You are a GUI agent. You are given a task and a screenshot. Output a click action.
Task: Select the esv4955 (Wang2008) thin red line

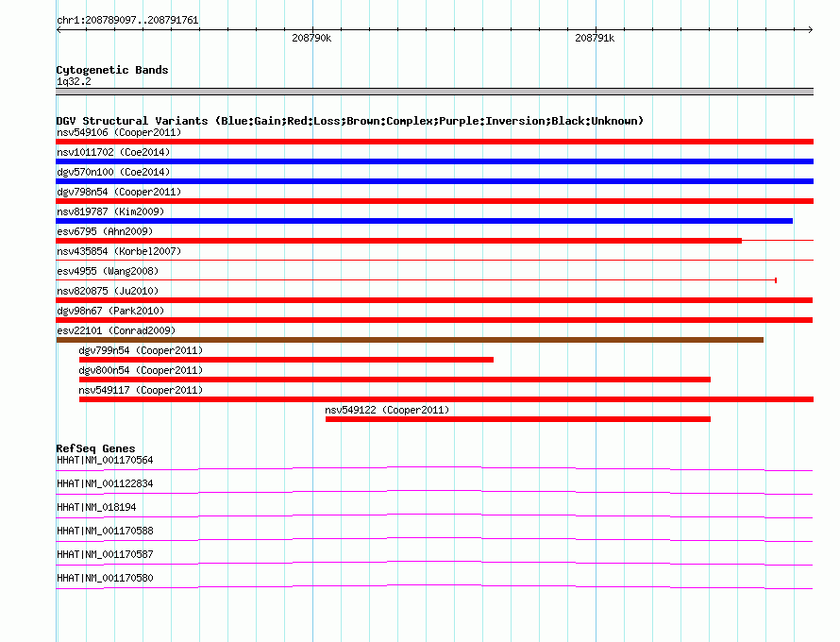(416, 280)
